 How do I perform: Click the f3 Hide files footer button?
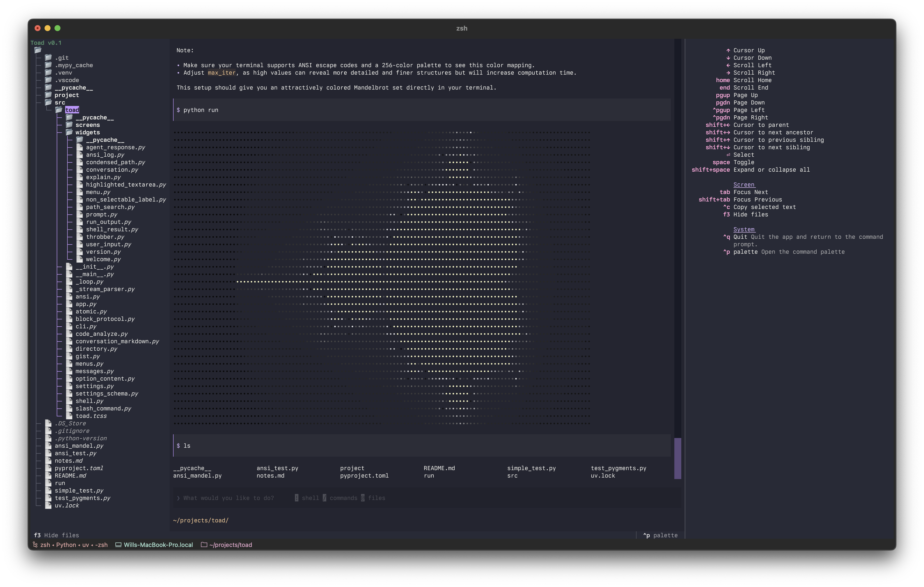[57, 535]
